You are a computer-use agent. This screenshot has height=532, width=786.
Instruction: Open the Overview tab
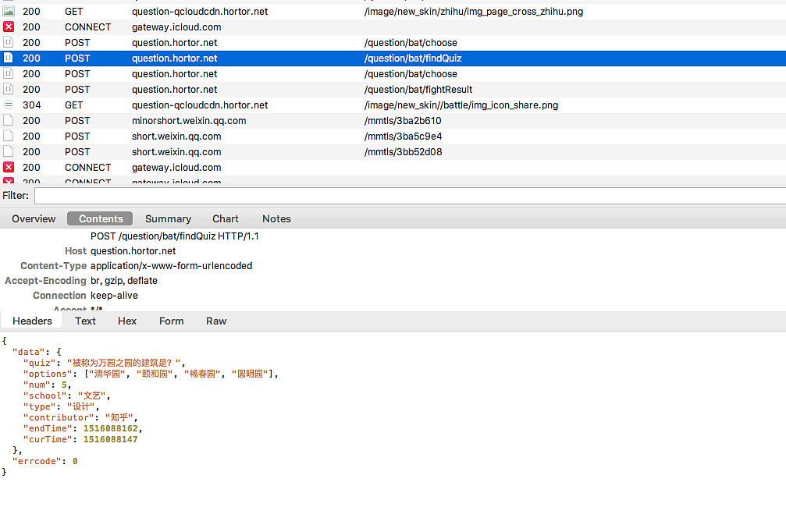click(x=34, y=219)
